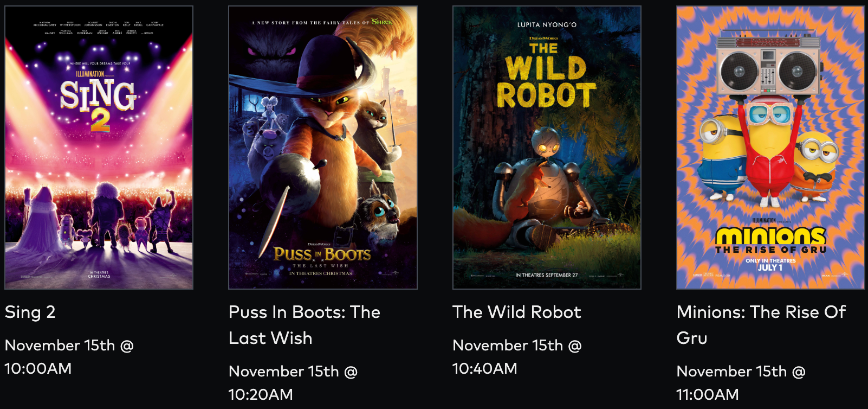Image resolution: width=868 pixels, height=409 pixels.
Task: Open "Puss In Boots: The Last Wish" title link
Action: tap(305, 325)
